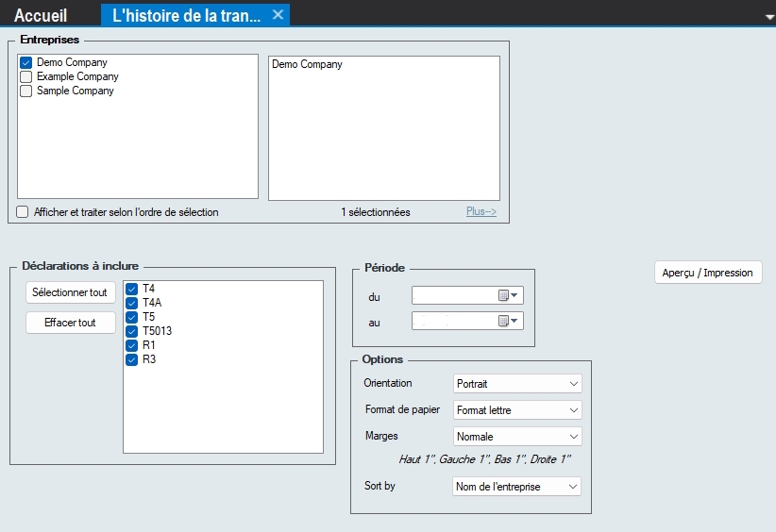Click the Aperçu / Impression button
Screen dimensions: 776x532
point(707,273)
